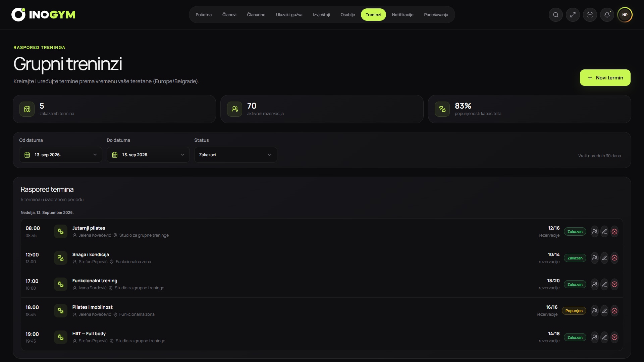Click the Novi termin button
The width and height of the screenshot is (644, 362).
point(605,78)
